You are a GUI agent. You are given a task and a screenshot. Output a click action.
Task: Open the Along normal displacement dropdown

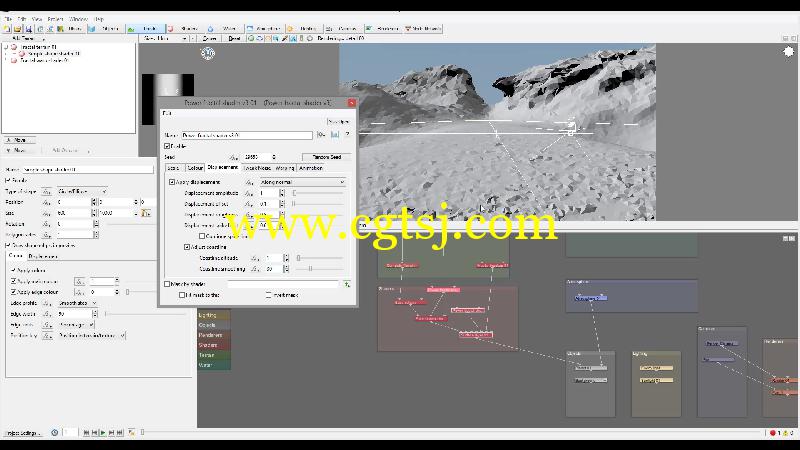[302, 182]
